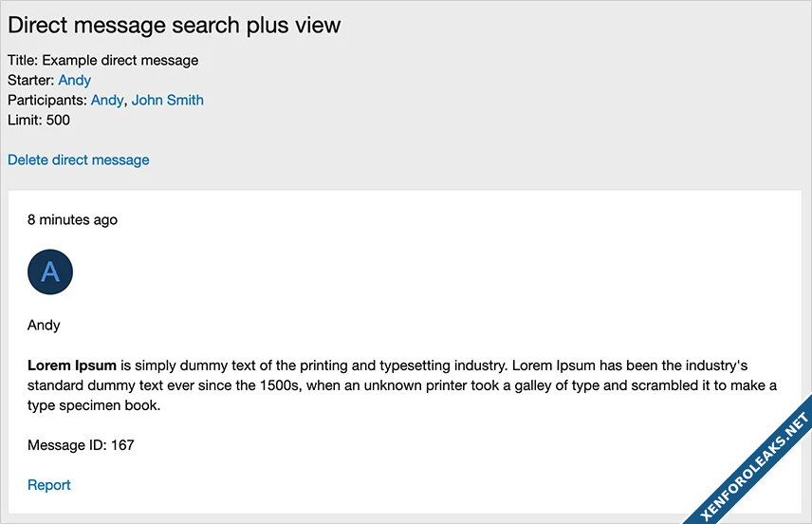Click the "8 minutes ago" timestamp
The image size is (812, 524).
pos(73,219)
